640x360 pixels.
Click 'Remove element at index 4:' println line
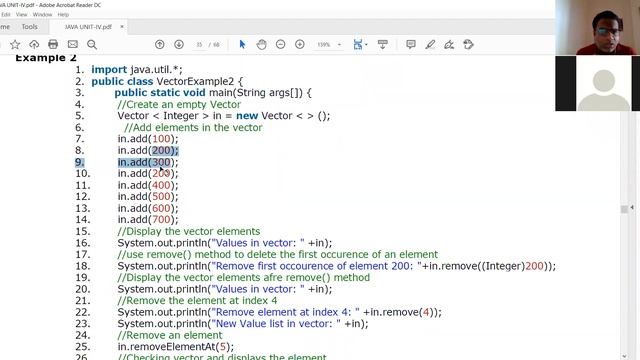coord(280,312)
